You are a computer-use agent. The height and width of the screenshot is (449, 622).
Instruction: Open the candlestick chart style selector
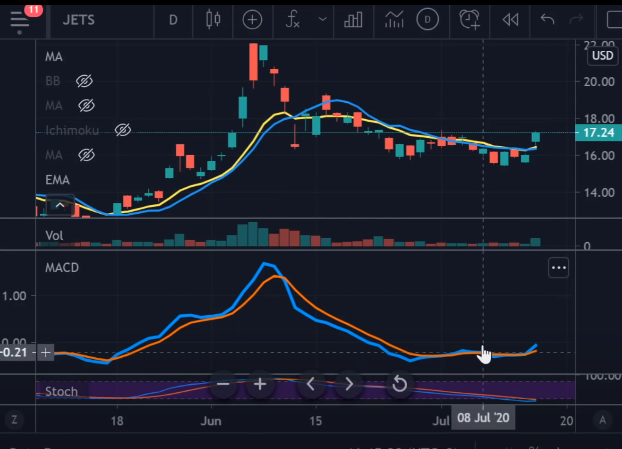(x=213, y=19)
